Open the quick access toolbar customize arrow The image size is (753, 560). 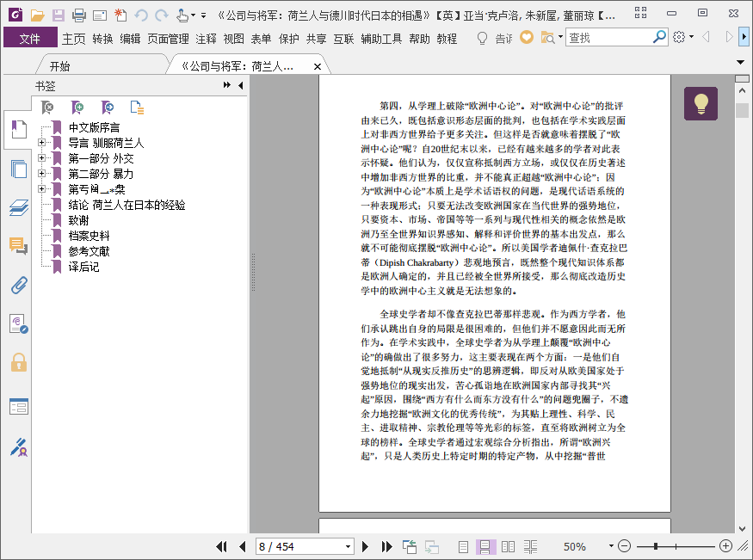coord(204,15)
